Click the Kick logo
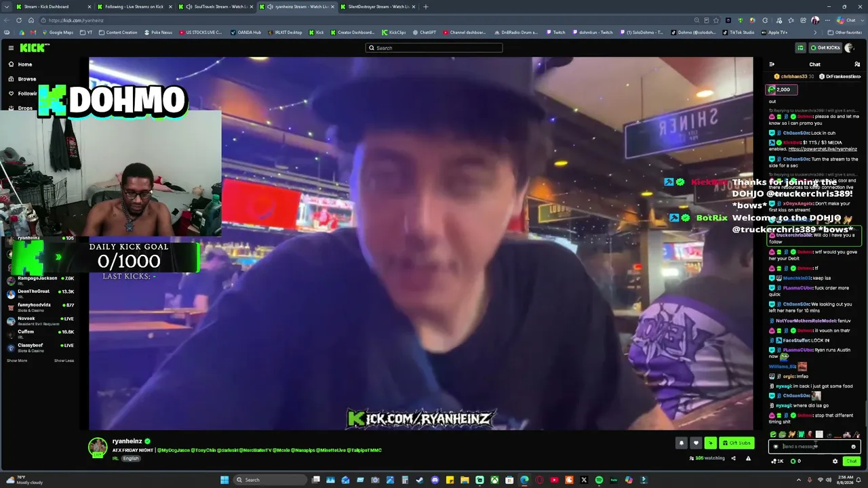Image resolution: width=868 pixels, height=488 pixels. 34,47
